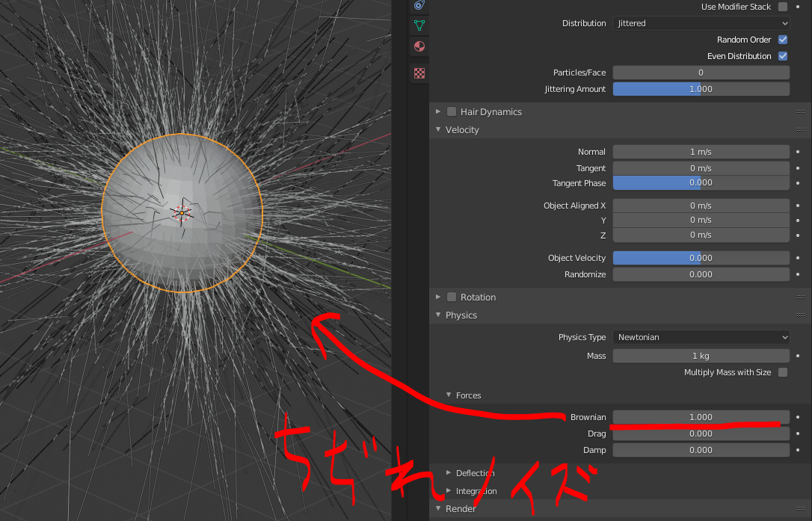812x521 pixels.
Task: Click the Randomize velocity field
Action: (x=701, y=274)
